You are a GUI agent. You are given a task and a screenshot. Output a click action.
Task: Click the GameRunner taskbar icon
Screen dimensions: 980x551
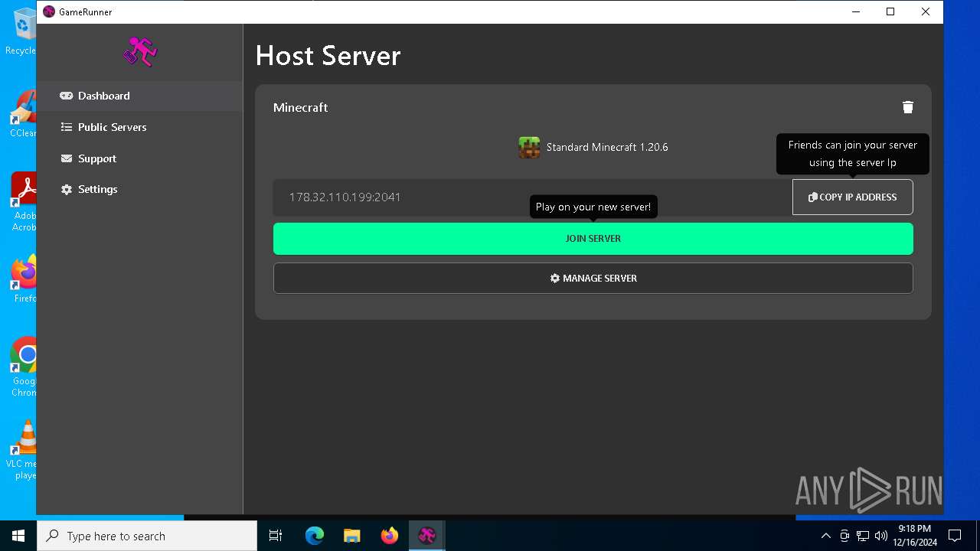[427, 536]
